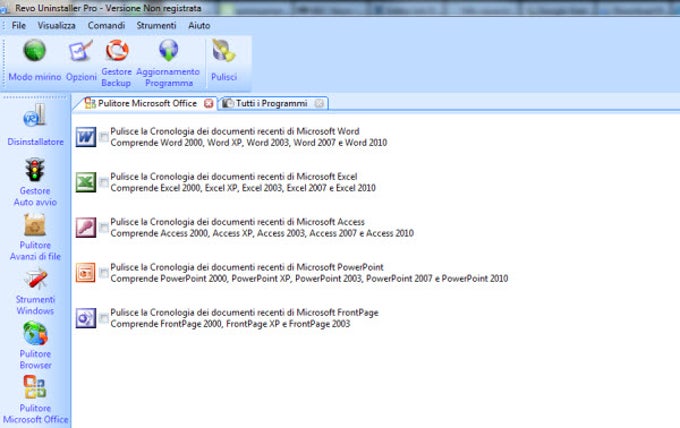Open the File menu
The height and width of the screenshot is (428, 680).
tap(19, 26)
